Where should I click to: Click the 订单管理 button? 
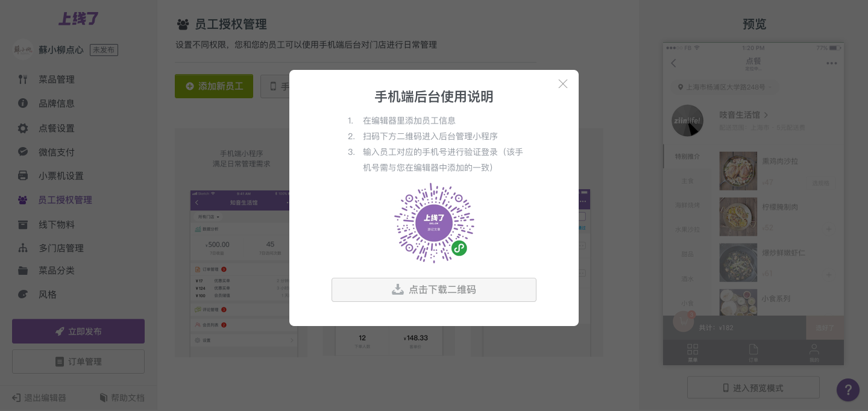click(78, 362)
